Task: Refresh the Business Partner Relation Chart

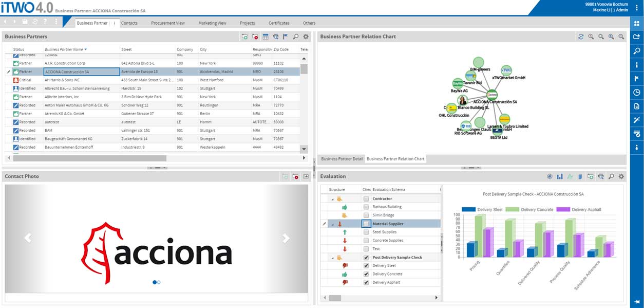Action: click(x=581, y=37)
